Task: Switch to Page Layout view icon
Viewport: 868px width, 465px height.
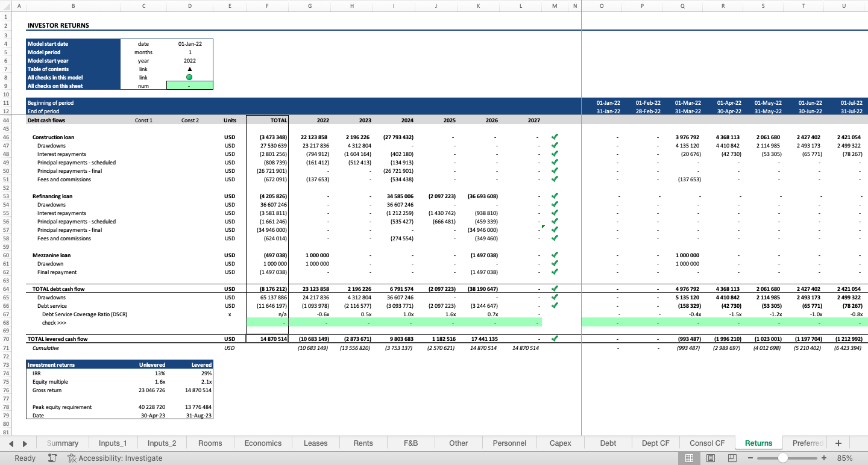Action: click(711, 458)
